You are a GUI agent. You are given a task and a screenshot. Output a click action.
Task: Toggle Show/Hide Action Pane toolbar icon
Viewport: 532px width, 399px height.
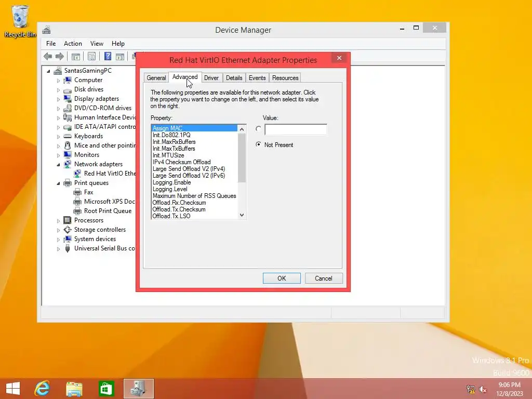coord(120,56)
